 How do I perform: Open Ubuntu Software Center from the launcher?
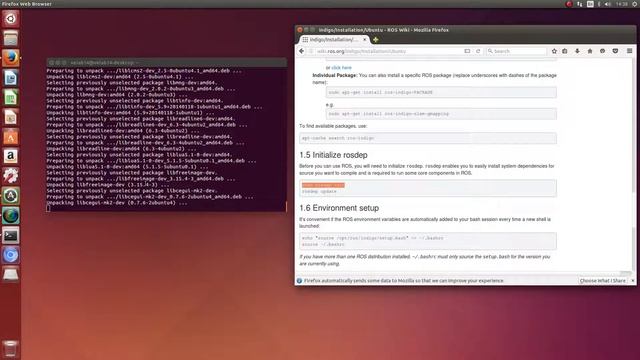[x=11, y=137]
